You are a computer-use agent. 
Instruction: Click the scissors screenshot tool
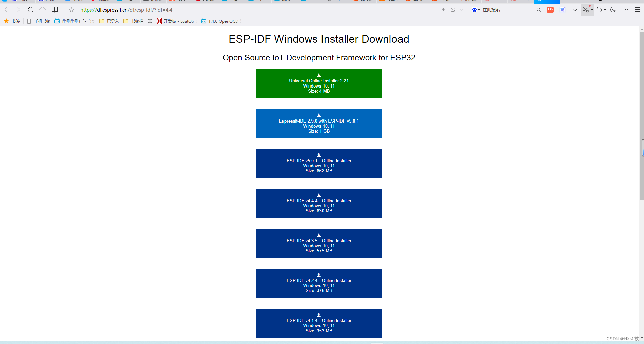pos(586,10)
